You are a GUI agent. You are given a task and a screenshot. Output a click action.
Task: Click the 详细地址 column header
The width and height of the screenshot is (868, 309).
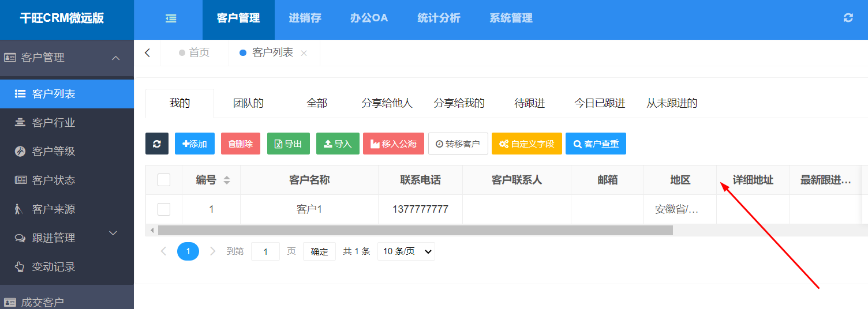click(x=753, y=180)
